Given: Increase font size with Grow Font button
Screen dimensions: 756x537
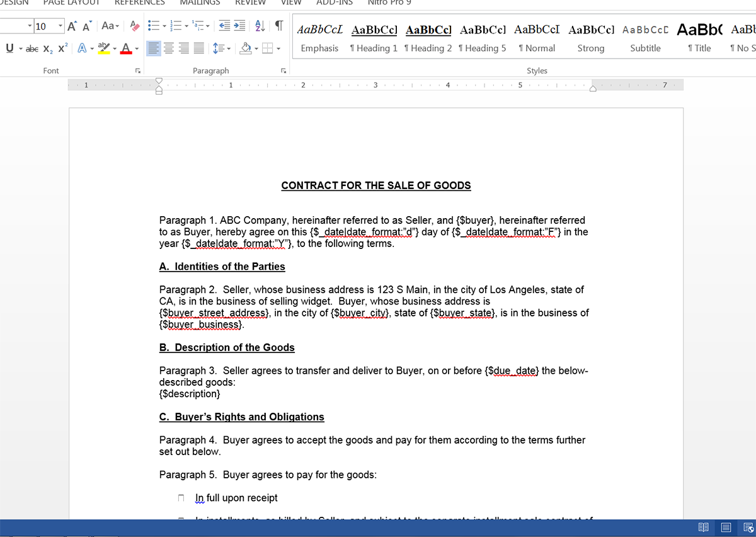Looking at the screenshot, I should 72,26.
